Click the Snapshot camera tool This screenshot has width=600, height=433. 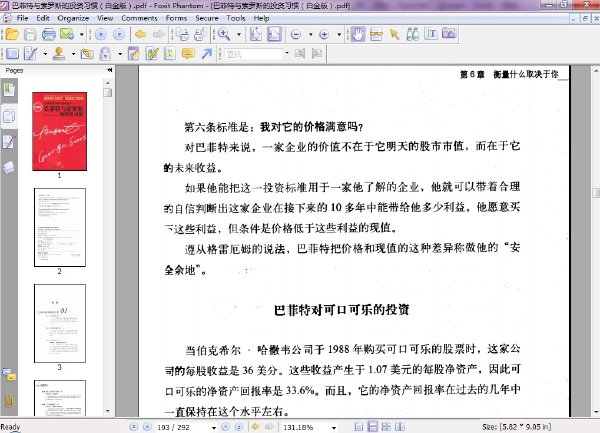[x=449, y=34]
